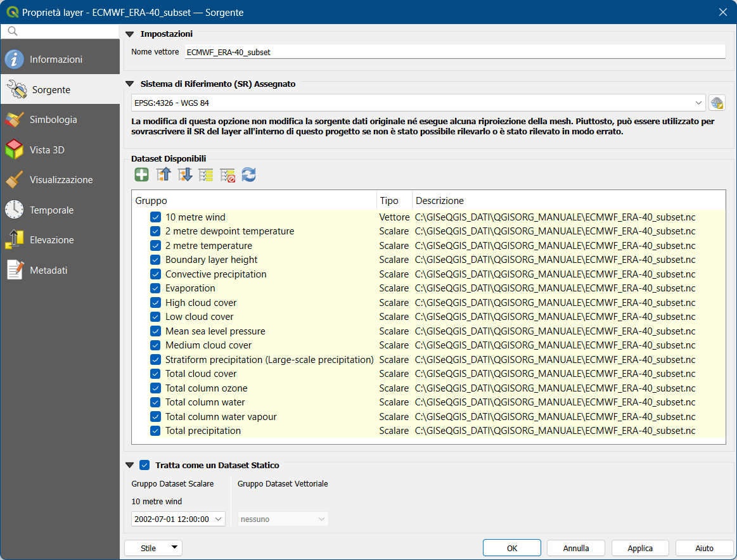
Task: Uncheck 2 metre dewpoint temperature
Action: 155,231
